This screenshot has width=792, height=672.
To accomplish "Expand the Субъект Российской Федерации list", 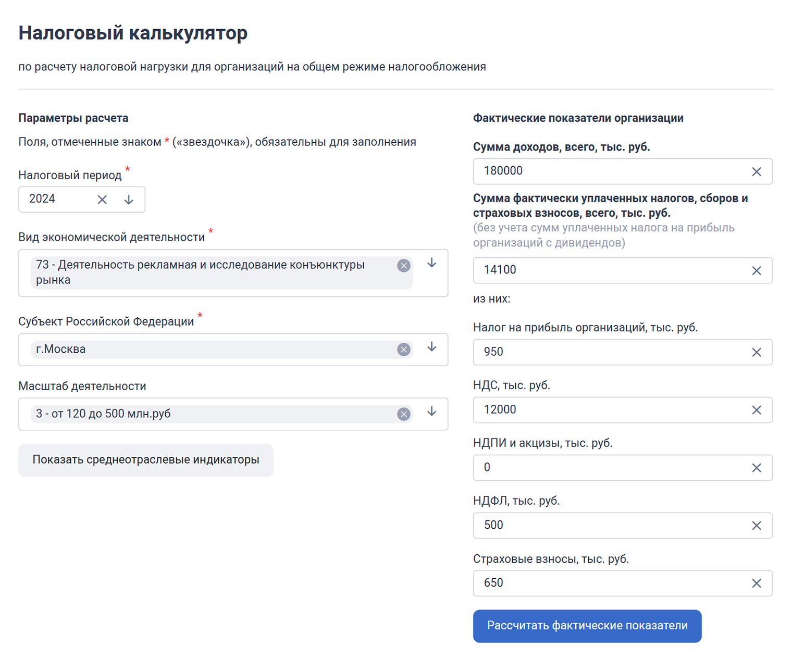I will pyautogui.click(x=431, y=347).
